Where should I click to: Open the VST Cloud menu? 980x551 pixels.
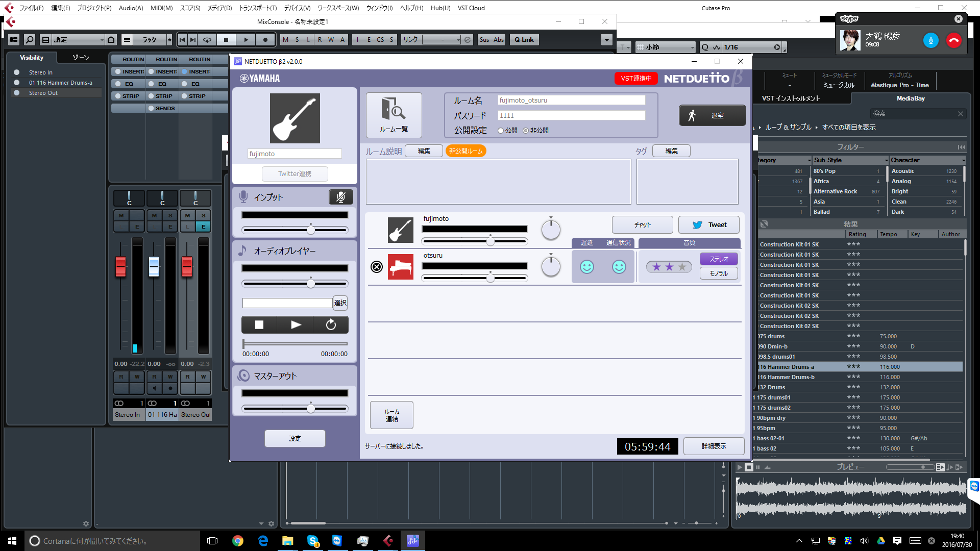[x=471, y=8]
